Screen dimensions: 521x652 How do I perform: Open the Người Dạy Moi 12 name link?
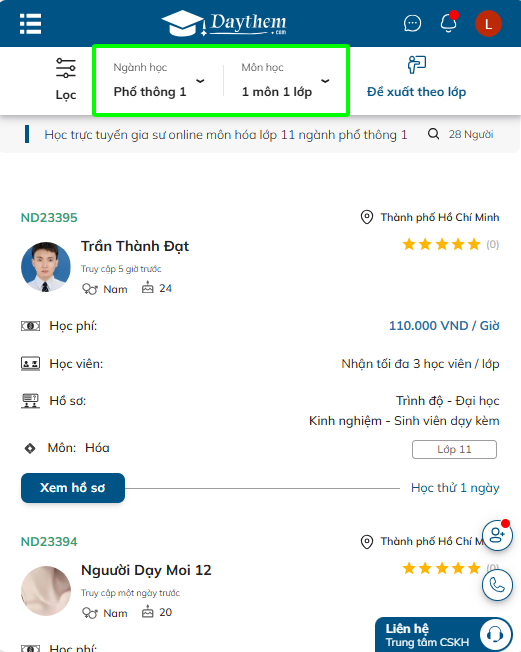pyautogui.click(x=146, y=570)
